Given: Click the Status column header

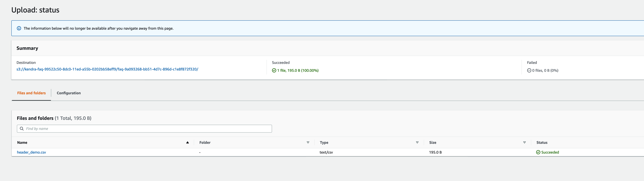Looking at the screenshot, I should tap(542, 143).
